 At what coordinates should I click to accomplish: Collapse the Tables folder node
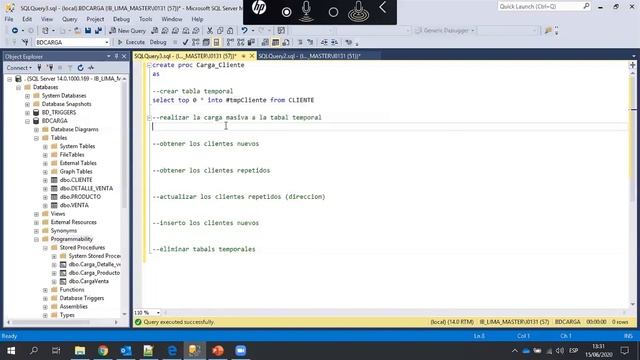point(36,138)
